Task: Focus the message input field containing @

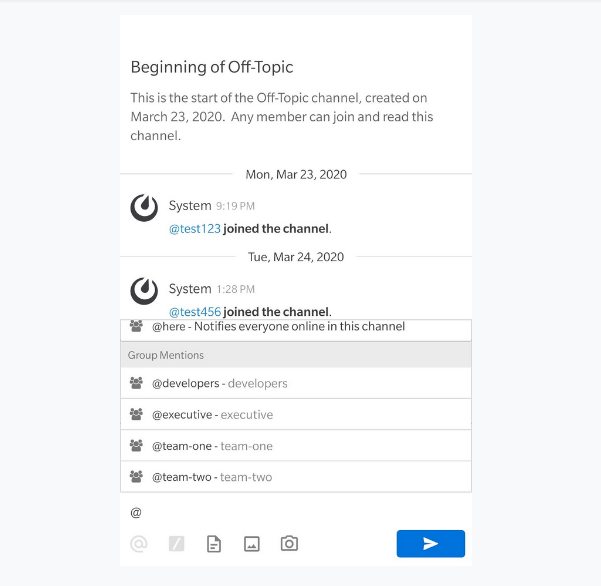Action: [x=296, y=512]
